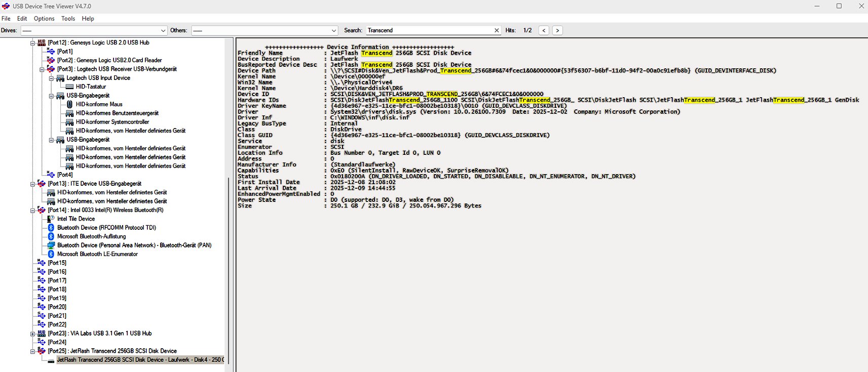Click the Logitech USB Input Device icon
Screen dimensions: 868x372
click(60, 78)
